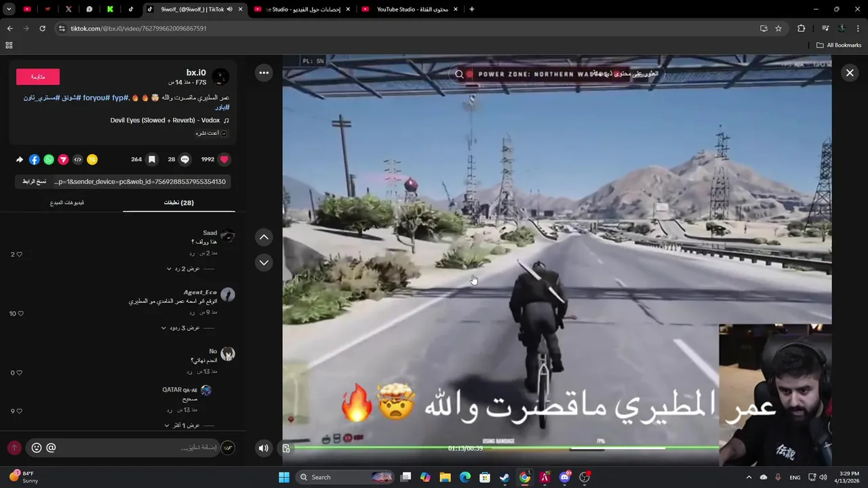
Task: Open more share options arrow
Action: 20,160
